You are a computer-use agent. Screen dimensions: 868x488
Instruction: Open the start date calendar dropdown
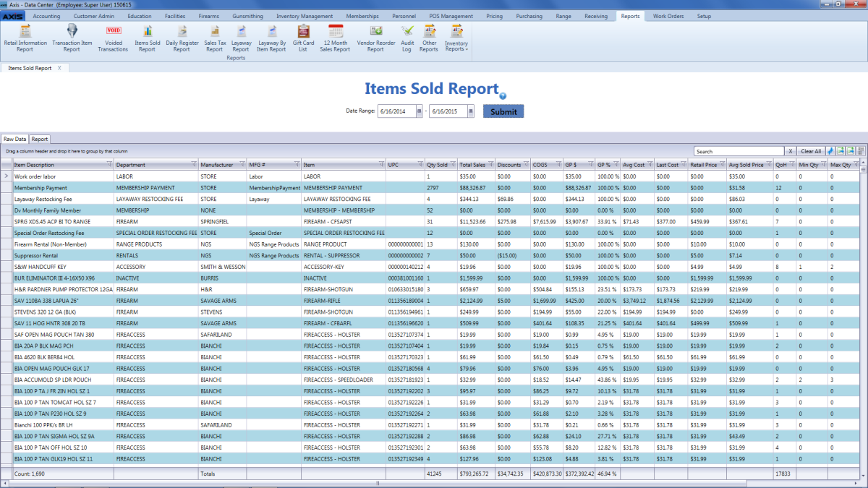pos(419,111)
